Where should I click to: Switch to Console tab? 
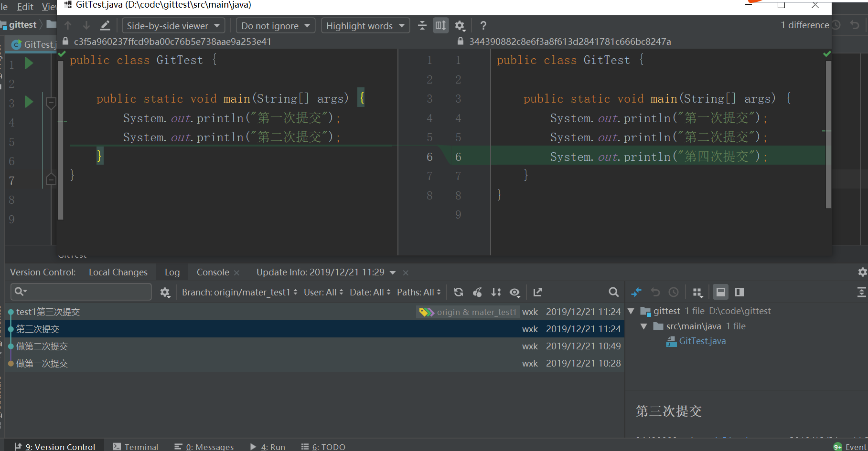coord(213,272)
